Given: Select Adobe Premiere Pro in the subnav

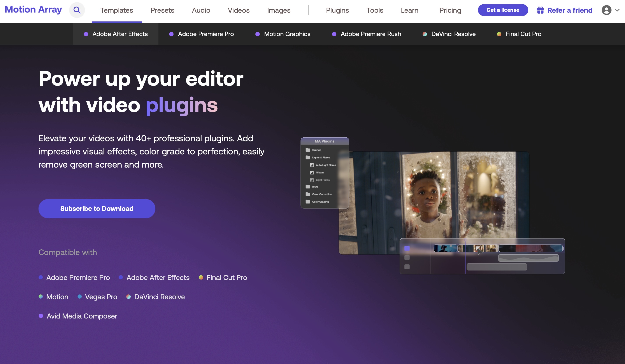Looking at the screenshot, I should (x=206, y=34).
